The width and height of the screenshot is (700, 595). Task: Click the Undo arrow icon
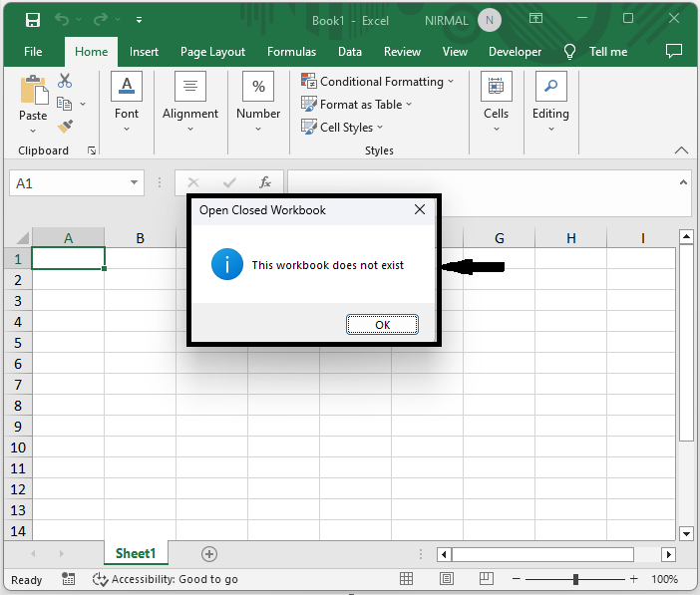pyautogui.click(x=62, y=20)
